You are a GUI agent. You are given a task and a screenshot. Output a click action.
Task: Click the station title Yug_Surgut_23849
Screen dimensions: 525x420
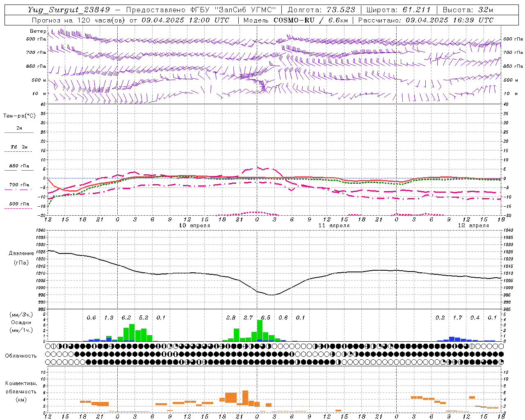[x=69, y=10]
